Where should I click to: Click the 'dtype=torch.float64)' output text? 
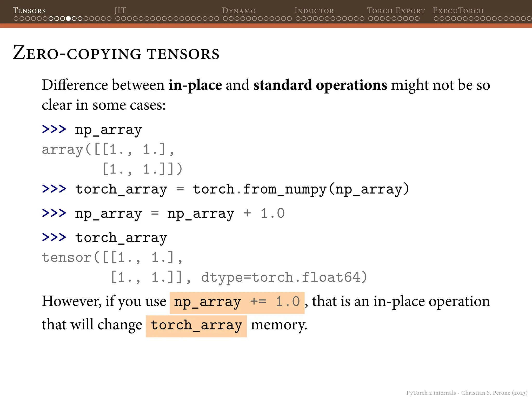[x=284, y=277]
